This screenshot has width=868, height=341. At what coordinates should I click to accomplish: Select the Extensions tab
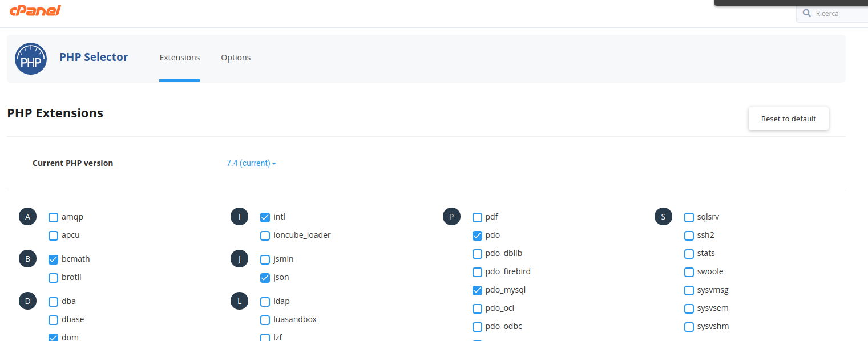pyautogui.click(x=180, y=58)
